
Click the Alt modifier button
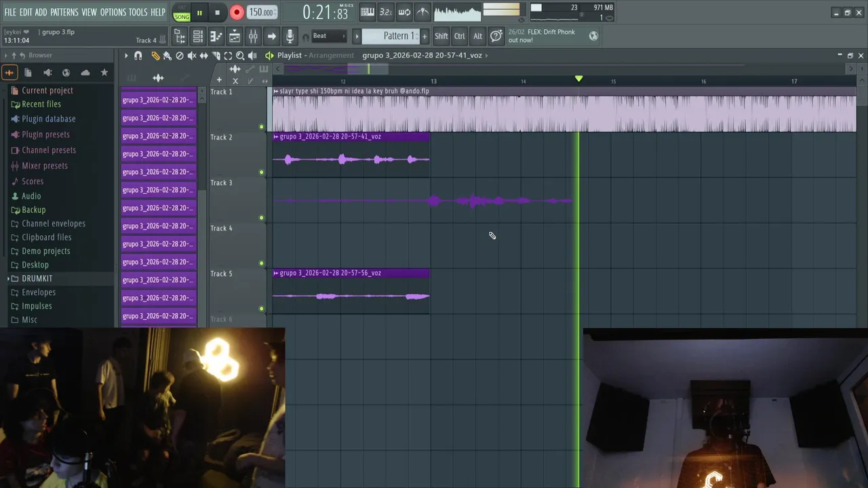(478, 36)
